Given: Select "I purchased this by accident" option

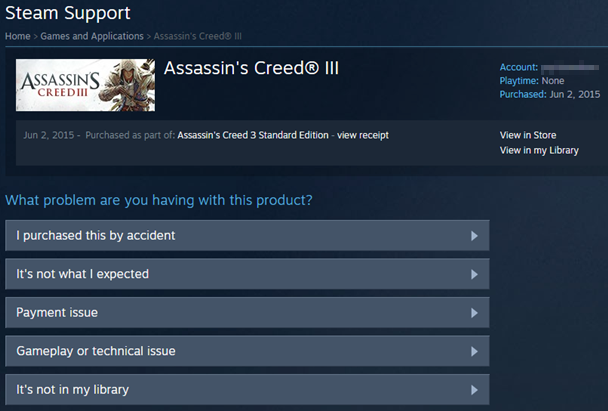Looking at the screenshot, I should (96, 236).
